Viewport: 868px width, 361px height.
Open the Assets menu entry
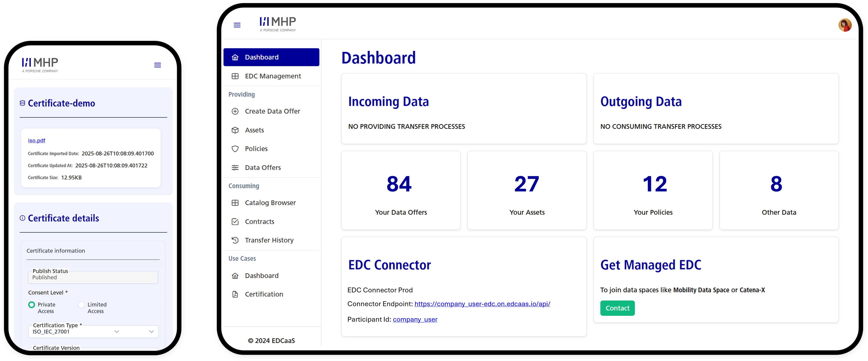point(271,130)
